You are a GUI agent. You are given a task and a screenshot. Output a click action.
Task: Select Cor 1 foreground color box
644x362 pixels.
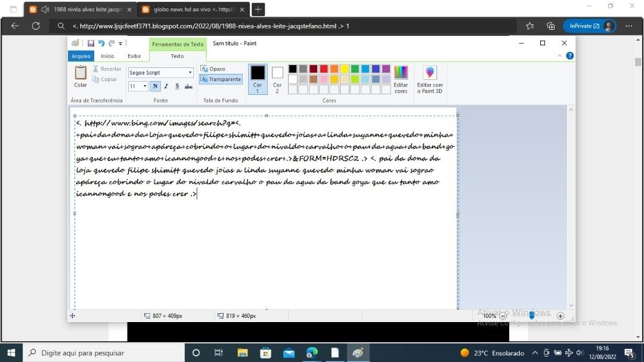click(258, 79)
